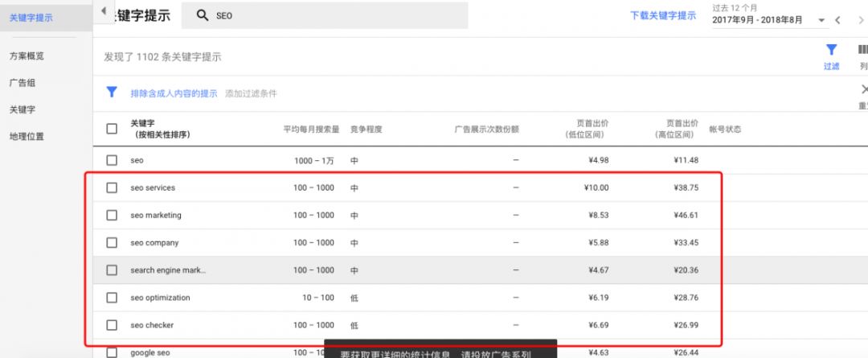868x358 pixels.
Task: Select all keywords with header checkbox
Action: click(x=112, y=129)
